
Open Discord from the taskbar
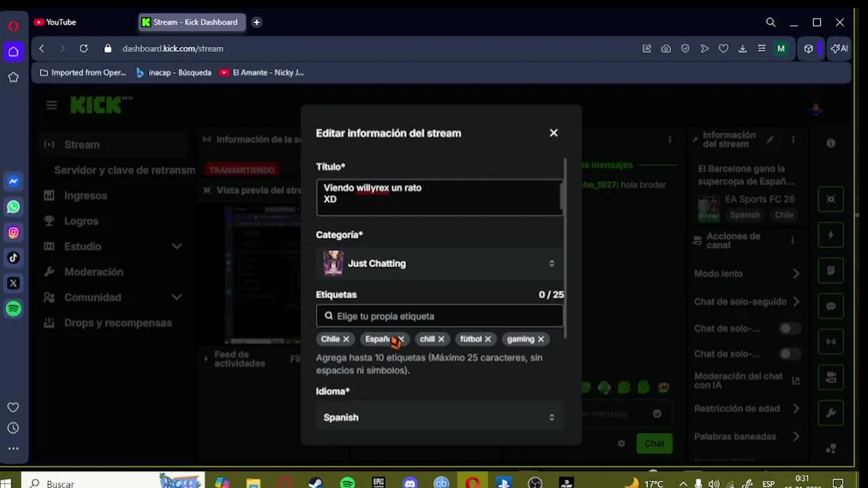click(x=410, y=483)
